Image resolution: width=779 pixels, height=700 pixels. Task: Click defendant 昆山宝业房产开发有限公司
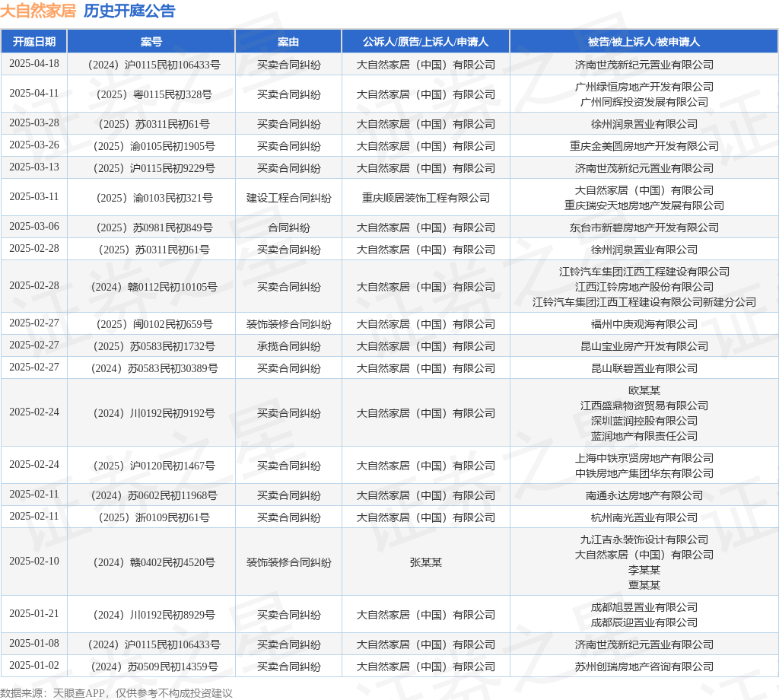click(644, 346)
